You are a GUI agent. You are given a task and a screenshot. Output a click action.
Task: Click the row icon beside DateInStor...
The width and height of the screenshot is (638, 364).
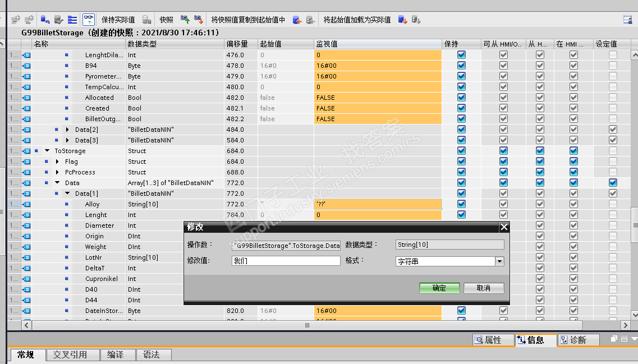pos(26,311)
